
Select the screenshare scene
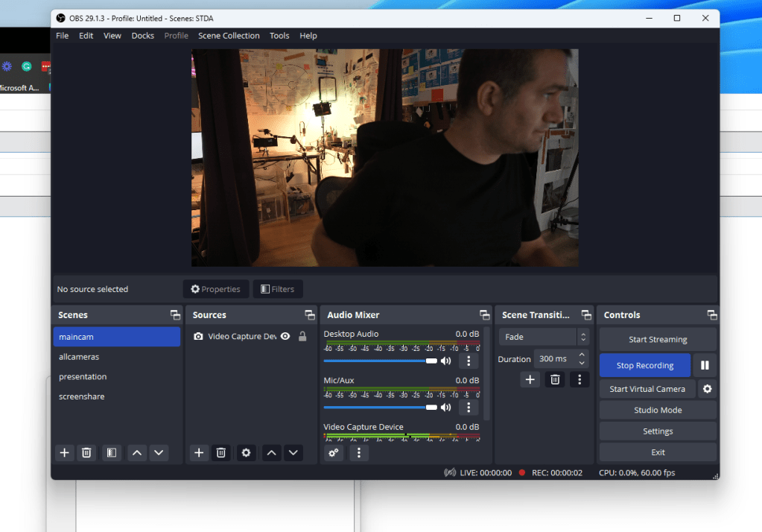pos(117,396)
